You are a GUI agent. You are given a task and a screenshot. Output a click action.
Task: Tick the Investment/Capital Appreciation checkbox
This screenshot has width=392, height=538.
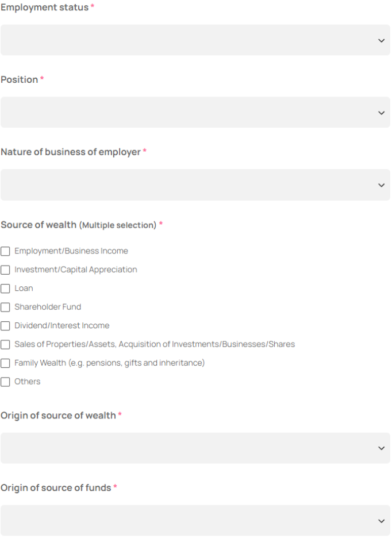point(5,270)
